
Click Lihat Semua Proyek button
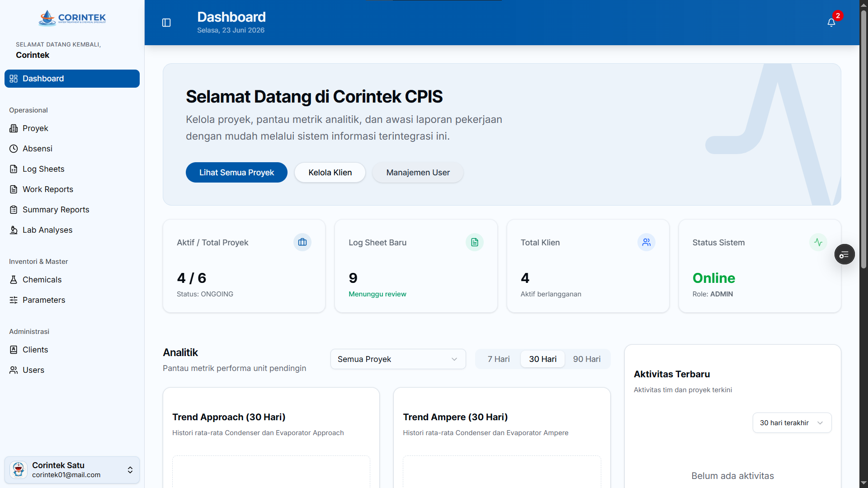pyautogui.click(x=236, y=173)
